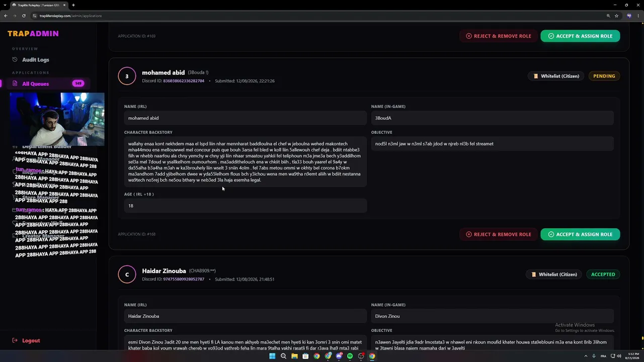The height and width of the screenshot is (362, 644).
Task: Click the "Haidar Zinouba" applicant heading
Action: click(164, 271)
